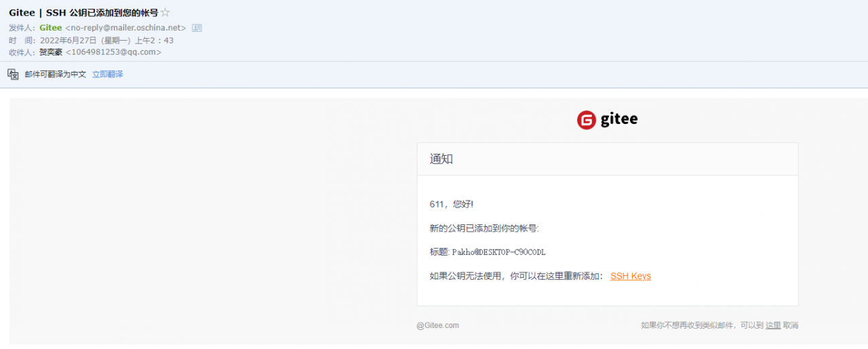Click the email subject title
This screenshot has height=349, width=868.
pos(83,13)
